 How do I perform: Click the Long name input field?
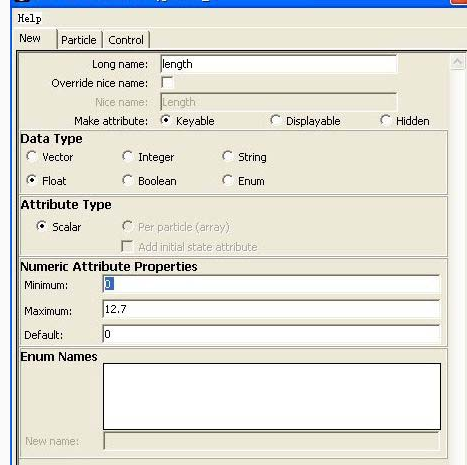pyautogui.click(x=279, y=64)
